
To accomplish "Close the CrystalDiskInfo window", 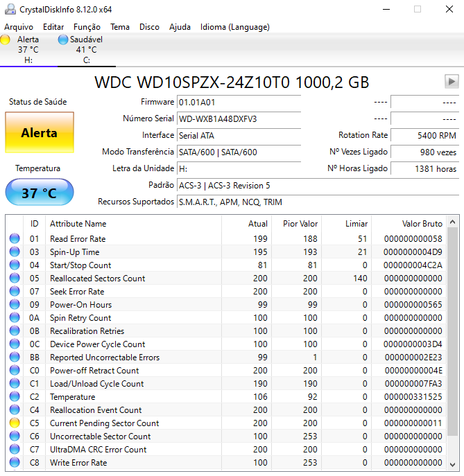I will tap(449, 9).
